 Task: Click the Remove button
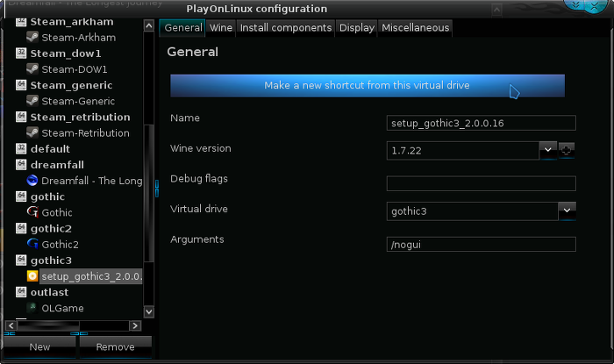pos(116,346)
